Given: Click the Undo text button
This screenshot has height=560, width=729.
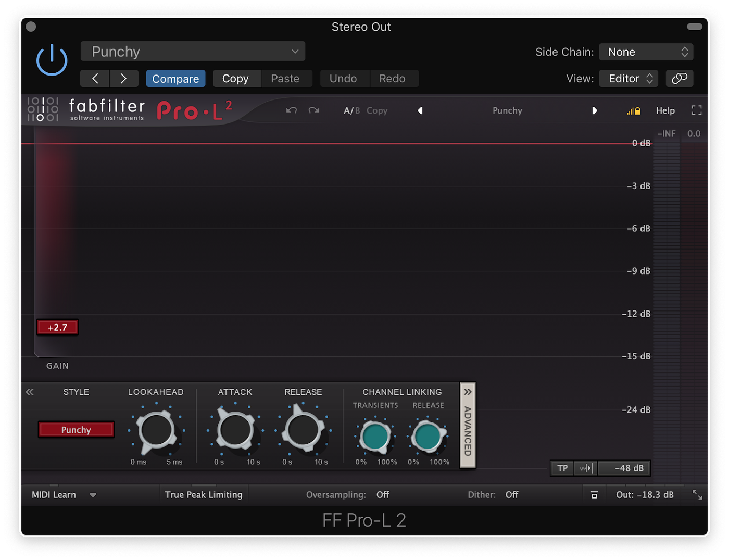Looking at the screenshot, I should click(343, 79).
